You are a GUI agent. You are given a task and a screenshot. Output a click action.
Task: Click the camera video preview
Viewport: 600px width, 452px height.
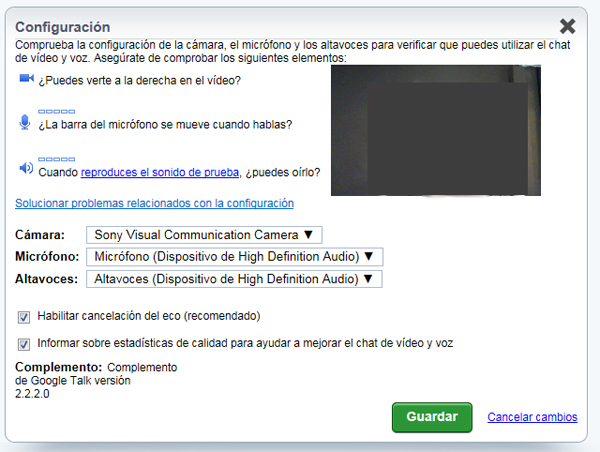[x=436, y=131]
